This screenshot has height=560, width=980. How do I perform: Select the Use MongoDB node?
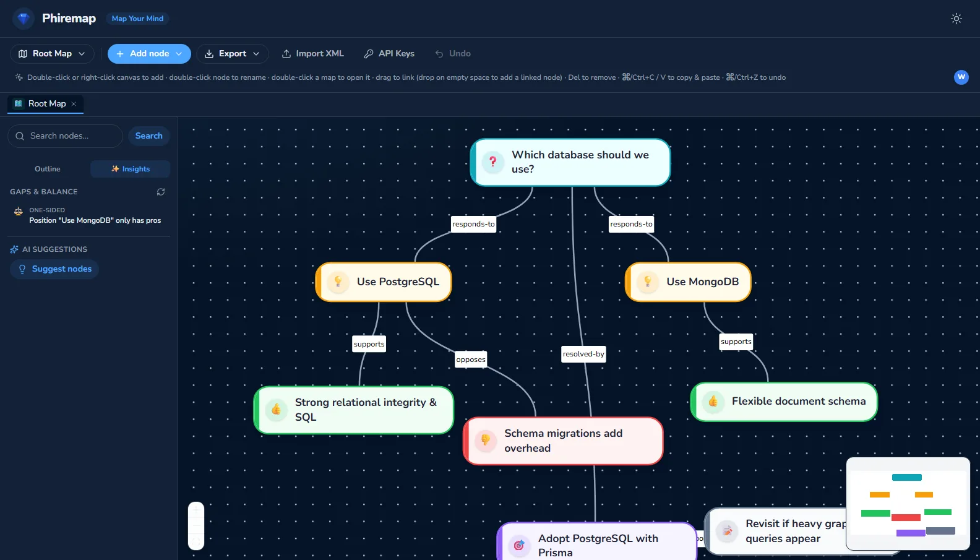click(688, 282)
